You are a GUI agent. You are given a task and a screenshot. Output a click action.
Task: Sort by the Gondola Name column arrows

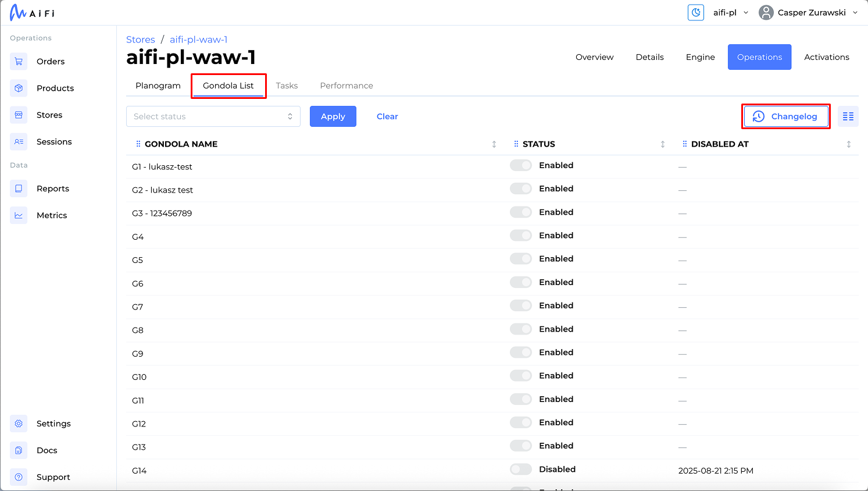494,144
